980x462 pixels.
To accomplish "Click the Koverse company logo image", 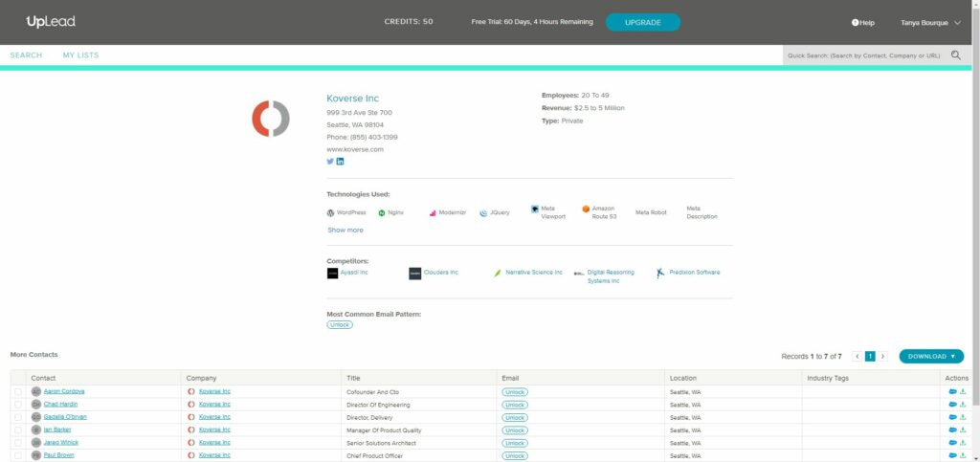I will [x=271, y=119].
